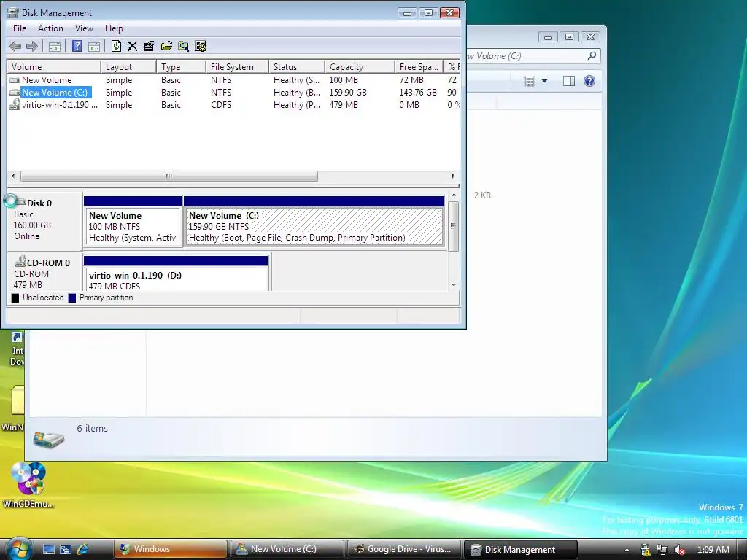Viewport: 747px width, 560px height.
Task: Click the Open folder toolbar icon
Action: tap(167, 46)
